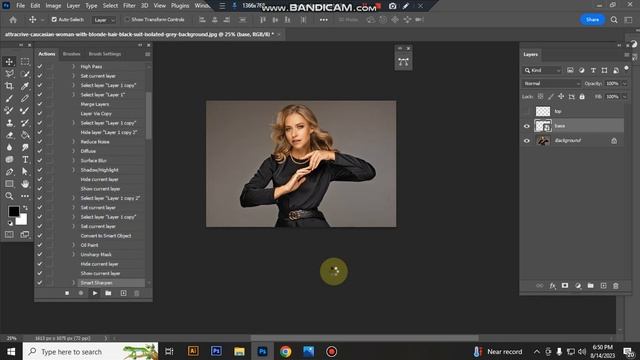Add layer style fx icon

point(552,286)
